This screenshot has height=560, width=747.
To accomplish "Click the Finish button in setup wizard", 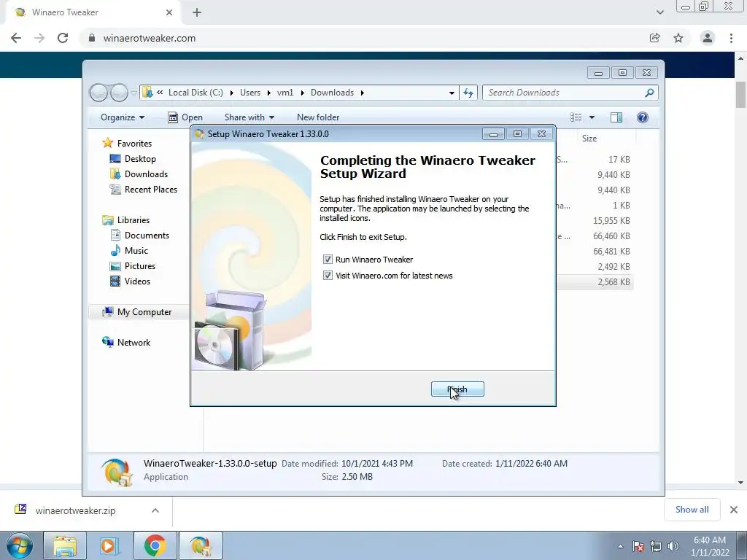I will pyautogui.click(x=457, y=389).
